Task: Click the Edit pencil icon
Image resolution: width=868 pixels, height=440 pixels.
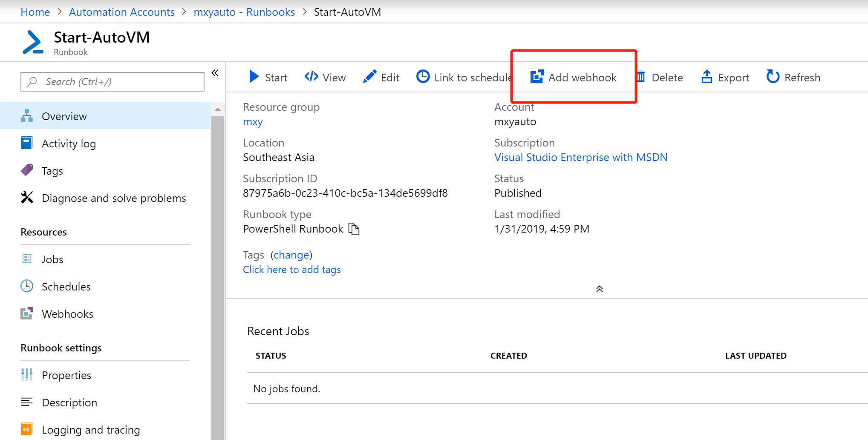Action: pos(369,77)
